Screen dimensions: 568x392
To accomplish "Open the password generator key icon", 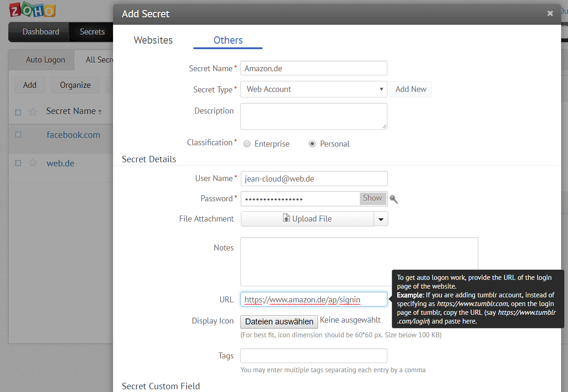I will click(x=394, y=199).
